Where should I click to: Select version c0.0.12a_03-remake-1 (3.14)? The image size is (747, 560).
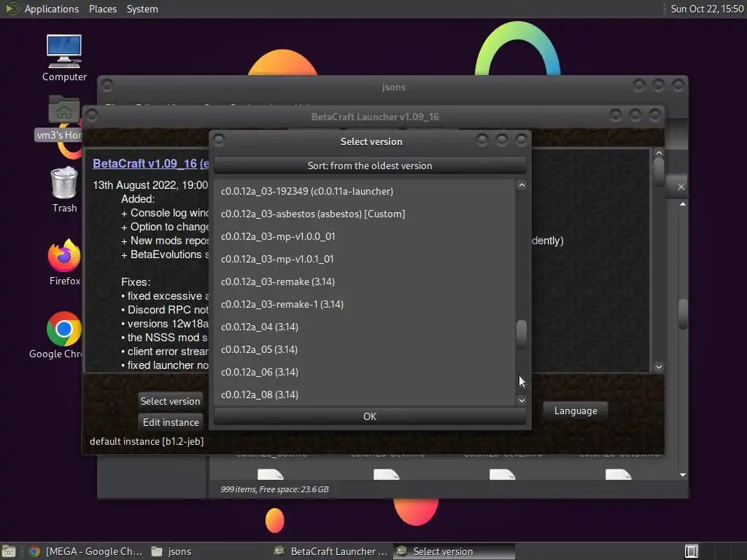(x=365, y=304)
